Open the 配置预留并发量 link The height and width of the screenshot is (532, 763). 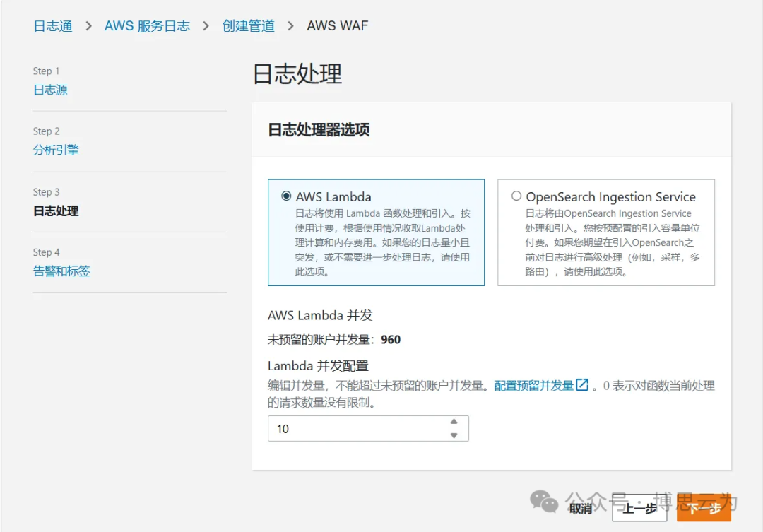(x=534, y=386)
